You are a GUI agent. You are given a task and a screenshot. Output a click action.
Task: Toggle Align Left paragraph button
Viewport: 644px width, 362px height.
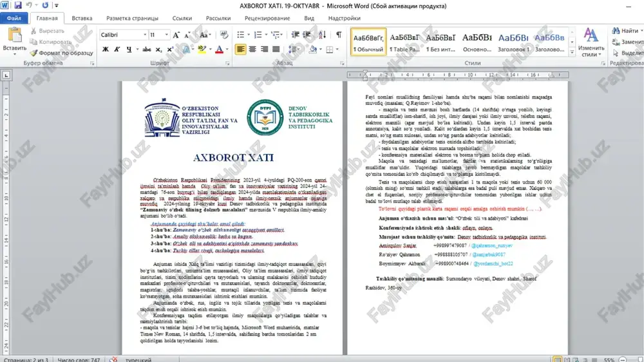(241, 50)
